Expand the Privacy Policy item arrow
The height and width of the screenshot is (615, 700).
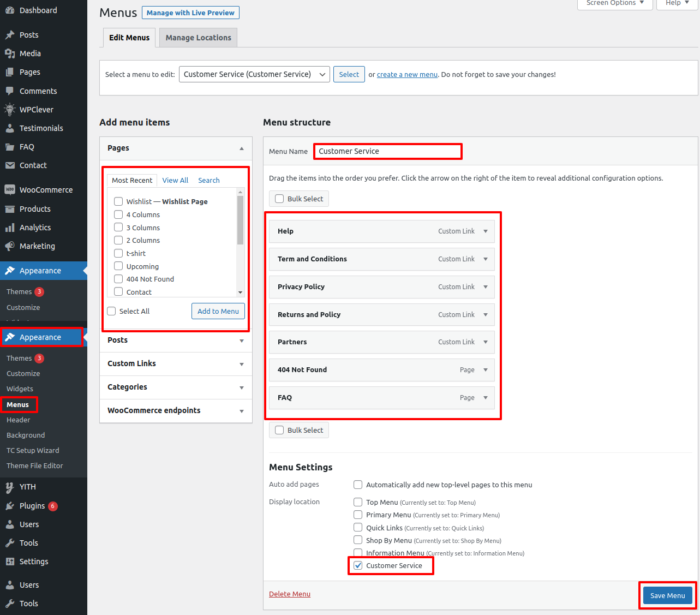click(486, 287)
